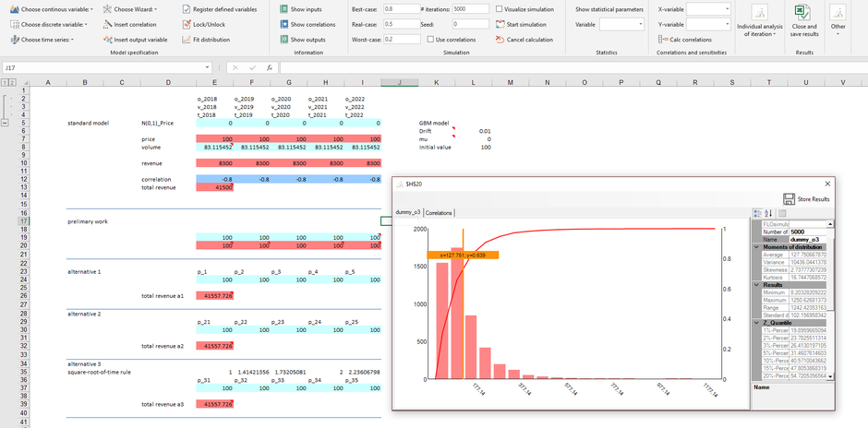Screen dimensions: 868x428
Task: Open the X-variable combo box
Action: click(x=708, y=8)
